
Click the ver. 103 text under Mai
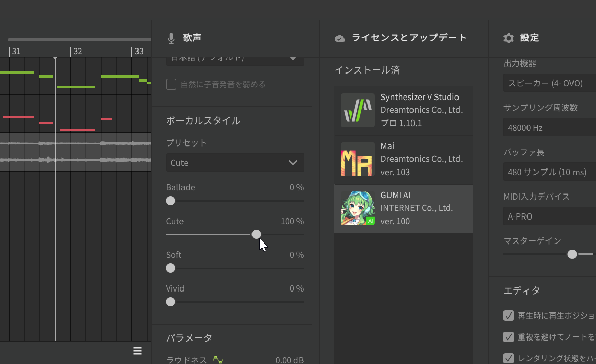[x=395, y=172]
